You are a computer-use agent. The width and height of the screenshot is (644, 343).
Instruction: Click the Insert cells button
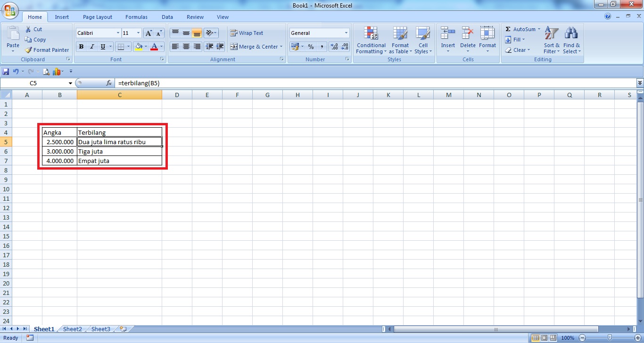tap(448, 41)
